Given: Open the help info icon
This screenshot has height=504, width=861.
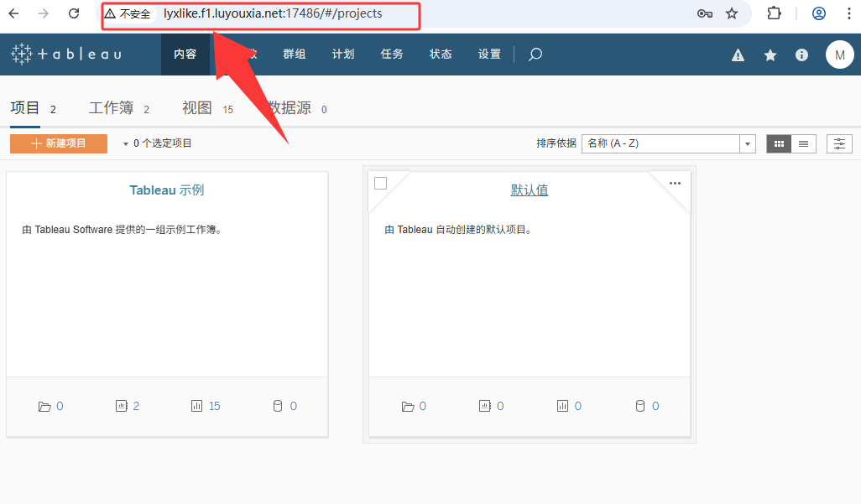Looking at the screenshot, I should tap(801, 55).
